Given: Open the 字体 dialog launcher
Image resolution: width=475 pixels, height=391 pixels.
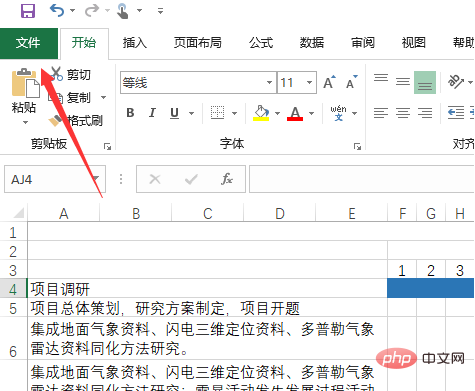Looking at the screenshot, I should tap(357, 146).
